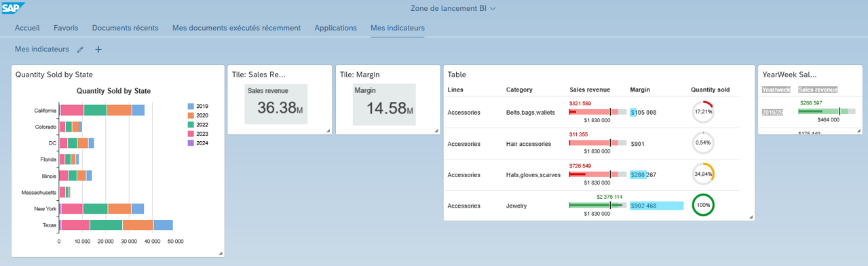Click the Sales revenue column header in Table
The width and height of the screenshot is (868, 266).
[590, 90]
